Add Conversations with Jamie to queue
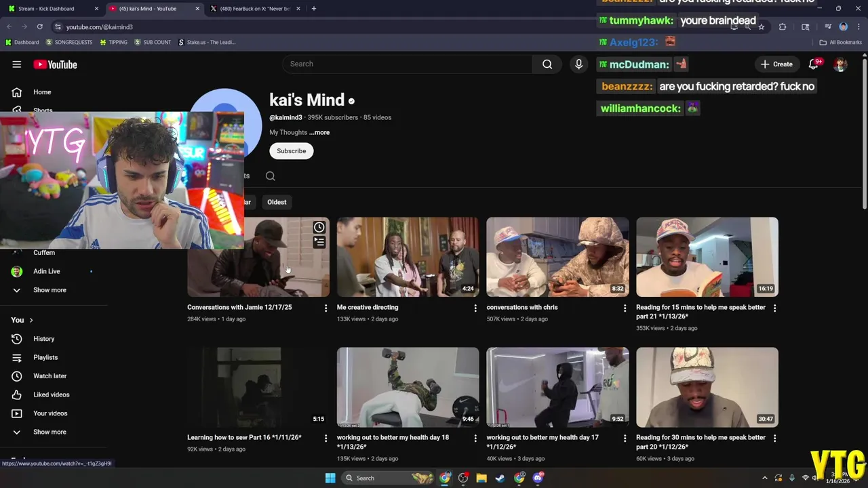This screenshot has height=488, width=868. [319, 242]
